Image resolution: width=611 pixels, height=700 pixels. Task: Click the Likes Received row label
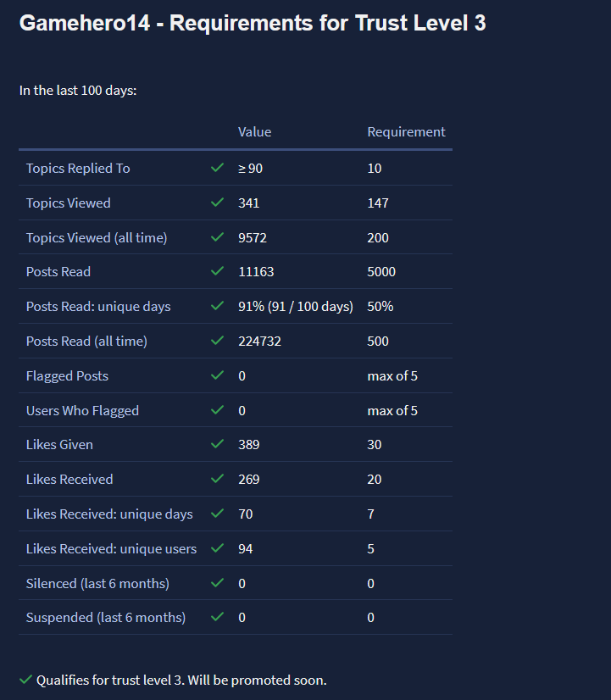point(69,479)
